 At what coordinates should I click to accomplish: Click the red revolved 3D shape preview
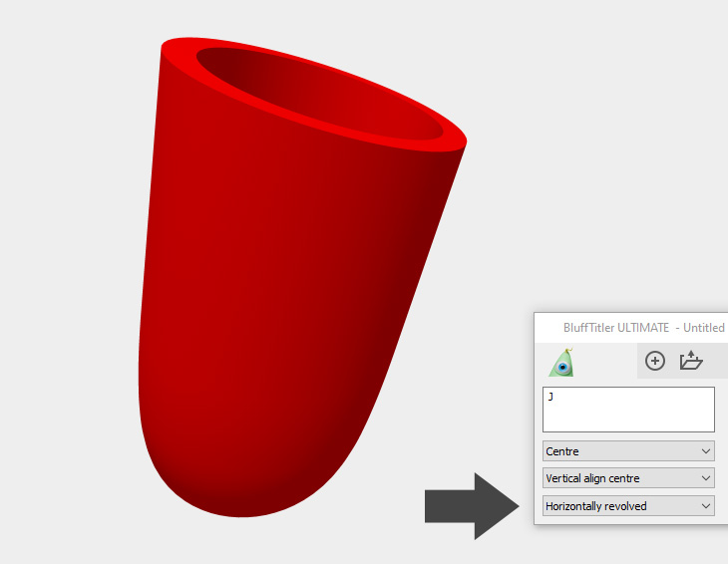(x=302, y=277)
